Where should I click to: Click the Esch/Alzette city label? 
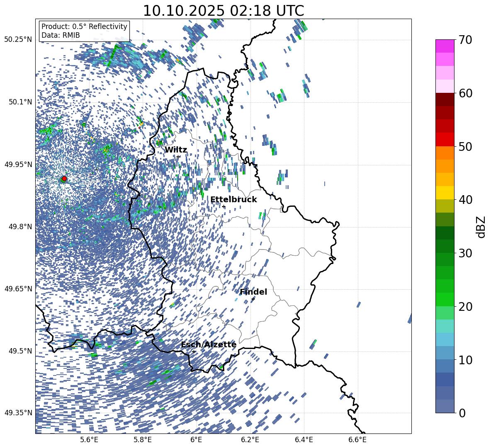pyautogui.click(x=209, y=344)
